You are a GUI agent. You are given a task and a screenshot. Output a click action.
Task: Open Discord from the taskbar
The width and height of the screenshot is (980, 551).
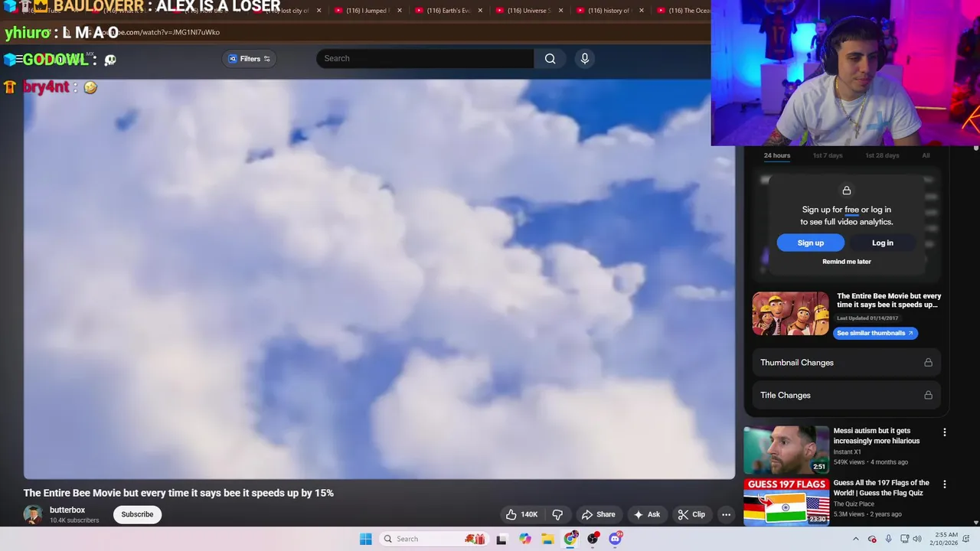pos(616,539)
